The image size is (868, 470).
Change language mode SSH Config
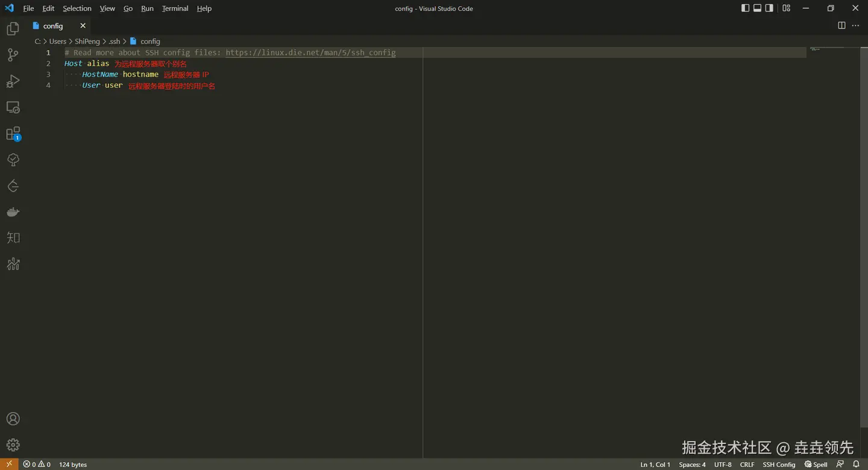[779, 464]
